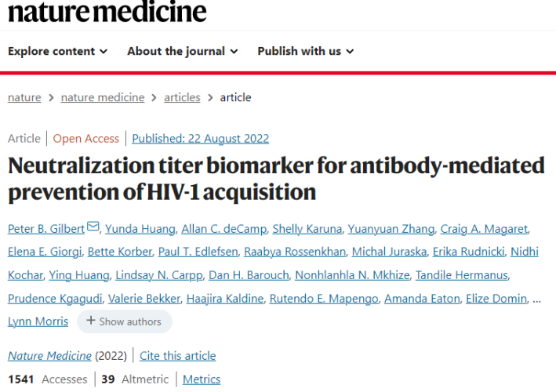Click the Published: 22 August 2022 link

200,139
